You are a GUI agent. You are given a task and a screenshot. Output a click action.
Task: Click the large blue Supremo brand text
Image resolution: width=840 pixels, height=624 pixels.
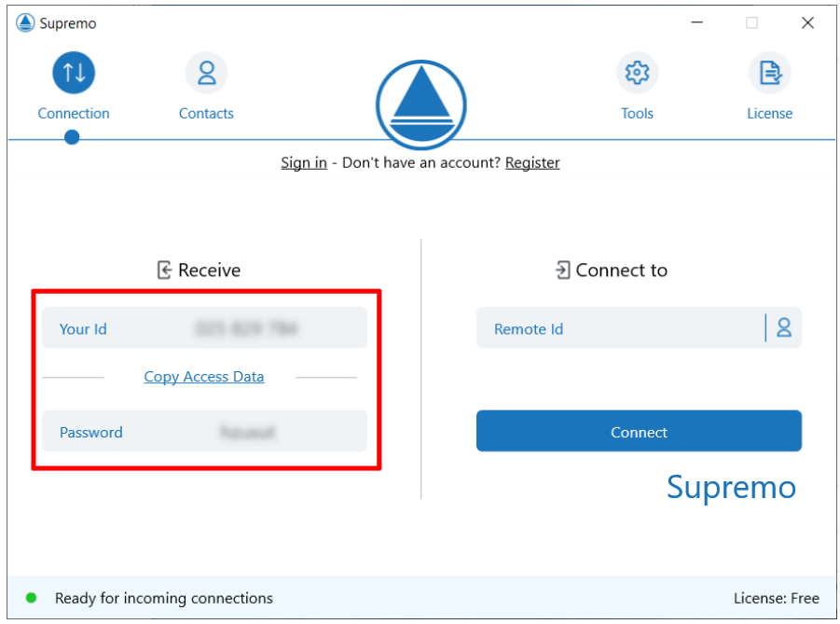pos(731,488)
